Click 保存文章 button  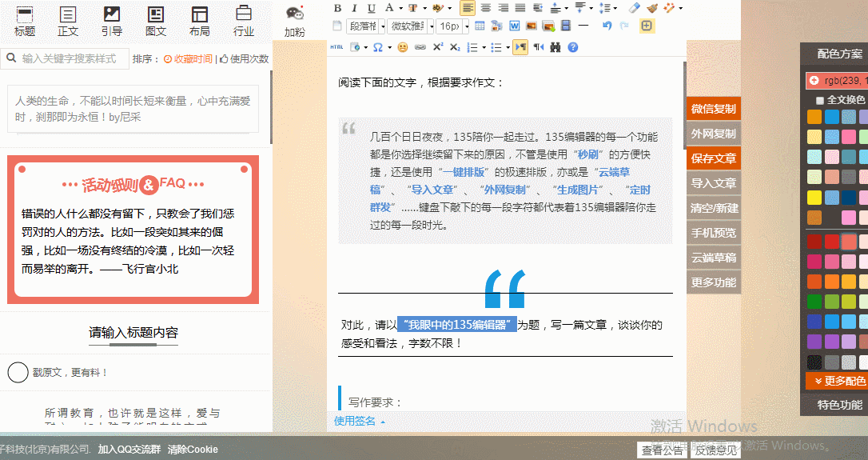714,158
